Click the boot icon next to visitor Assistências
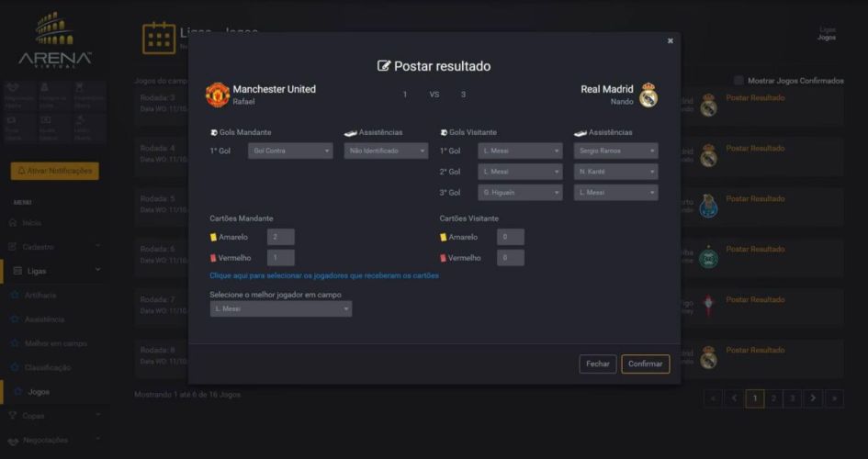 point(581,133)
